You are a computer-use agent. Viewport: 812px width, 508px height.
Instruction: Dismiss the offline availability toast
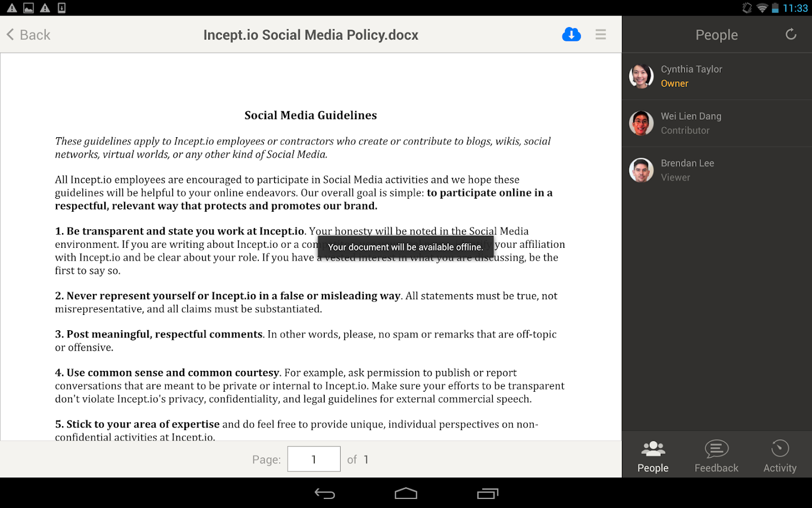click(x=405, y=247)
